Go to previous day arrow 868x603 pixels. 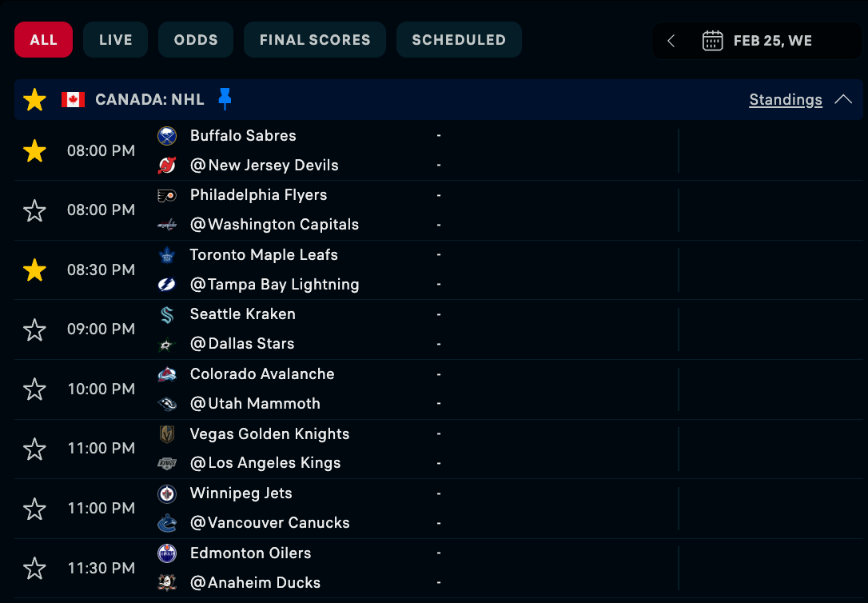[x=671, y=41]
